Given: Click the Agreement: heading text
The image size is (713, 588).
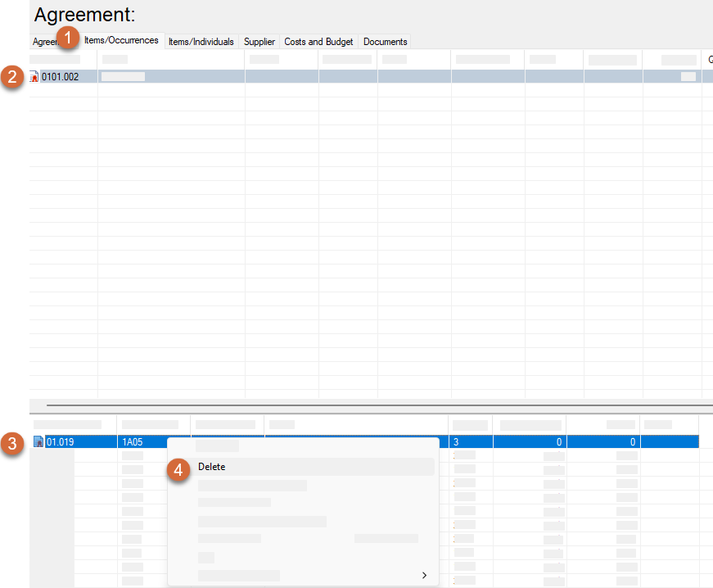Looking at the screenshot, I should coord(84,15).
